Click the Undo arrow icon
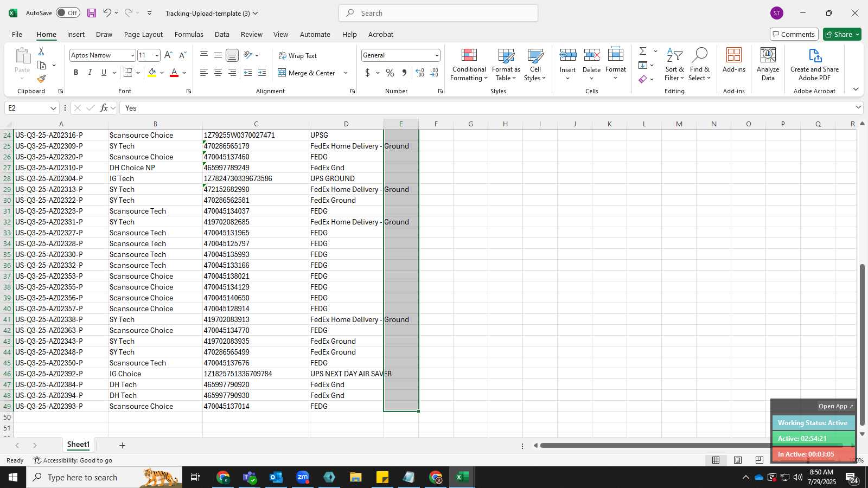This screenshot has height=488, width=868. pyautogui.click(x=107, y=13)
